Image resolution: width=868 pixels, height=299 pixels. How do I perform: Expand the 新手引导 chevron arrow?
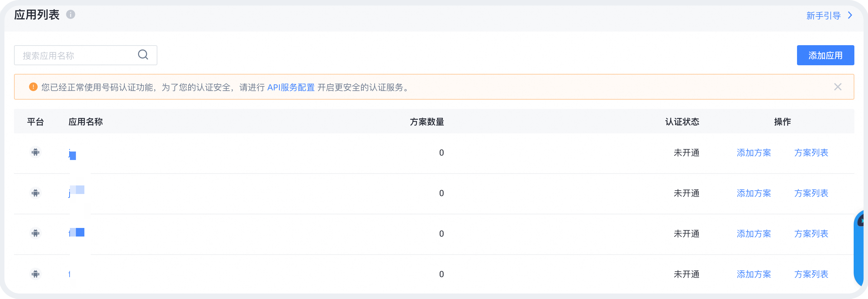pyautogui.click(x=850, y=15)
